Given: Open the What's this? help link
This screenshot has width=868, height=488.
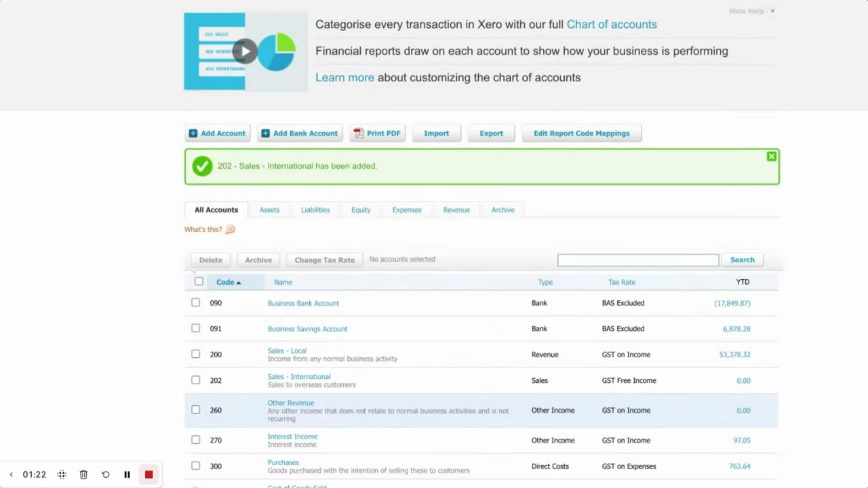Looking at the screenshot, I should pyautogui.click(x=203, y=230).
